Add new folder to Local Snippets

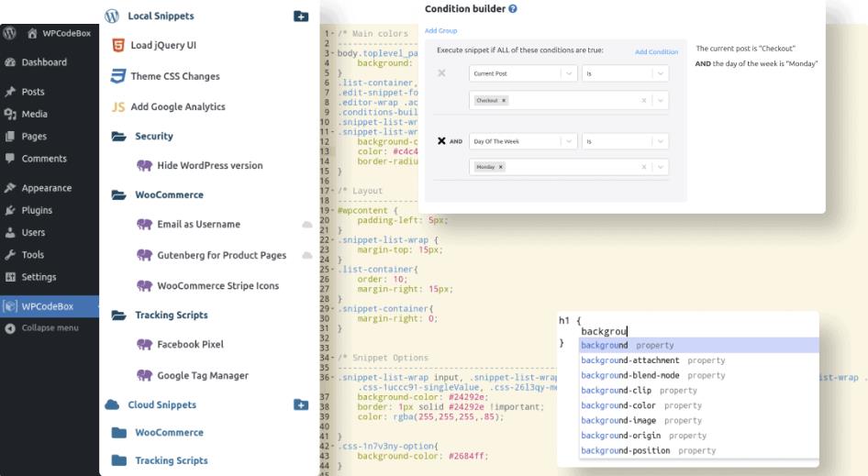[x=301, y=17]
